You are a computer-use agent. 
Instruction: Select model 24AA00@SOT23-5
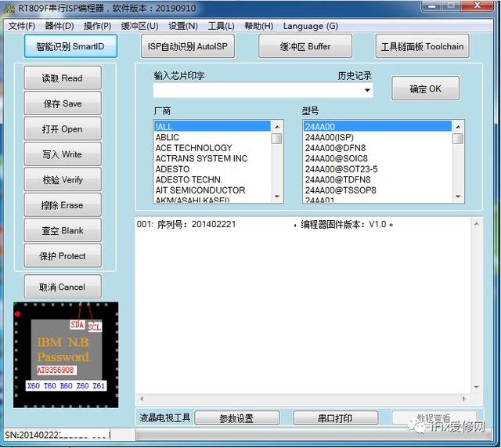(x=377, y=169)
